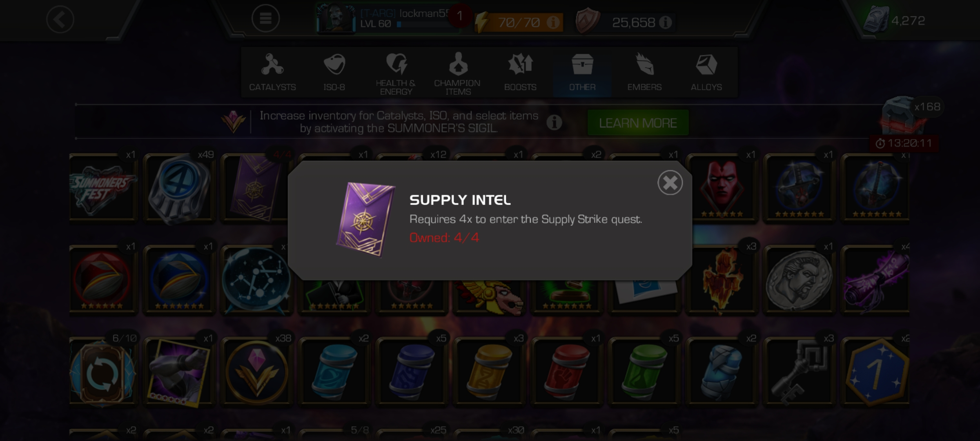Open the Boosts tab
This screenshot has width=980, height=441.
[520, 72]
